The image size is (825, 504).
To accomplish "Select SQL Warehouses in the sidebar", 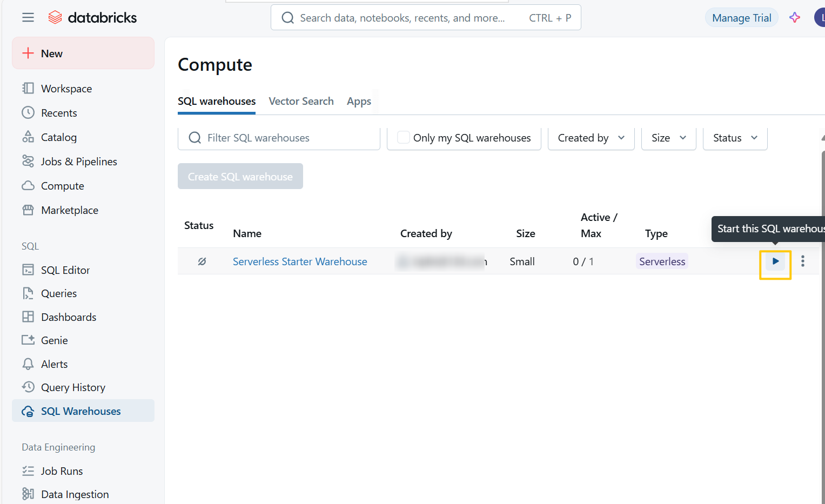I will pos(83,411).
